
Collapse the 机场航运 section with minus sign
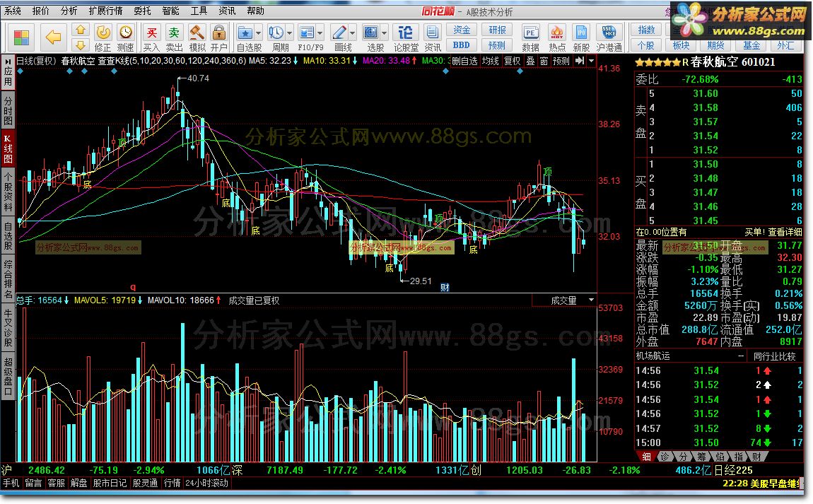741,356
